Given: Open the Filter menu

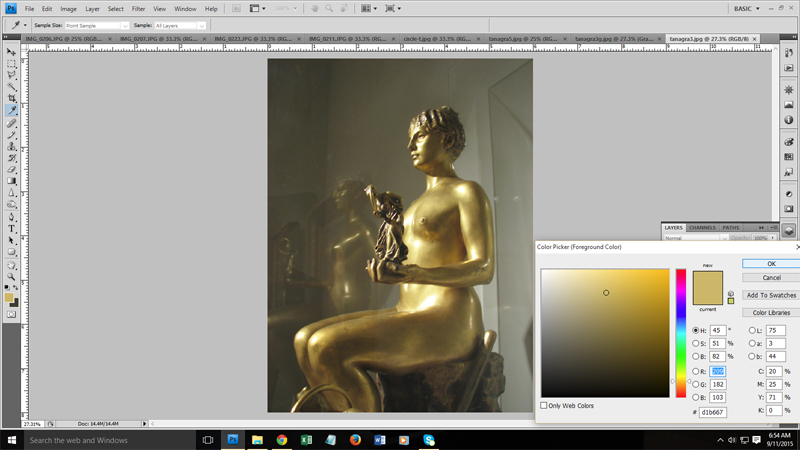Looking at the screenshot, I should tap(138, 9).
